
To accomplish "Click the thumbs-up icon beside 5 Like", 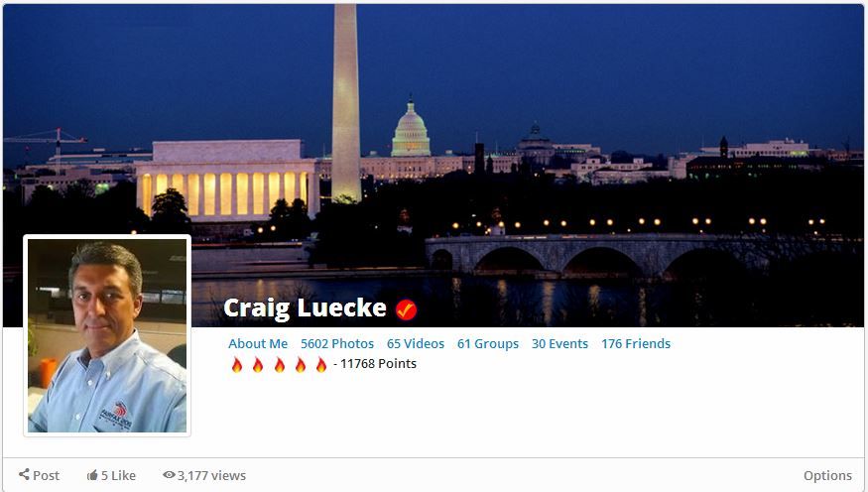I will (92, 475).
